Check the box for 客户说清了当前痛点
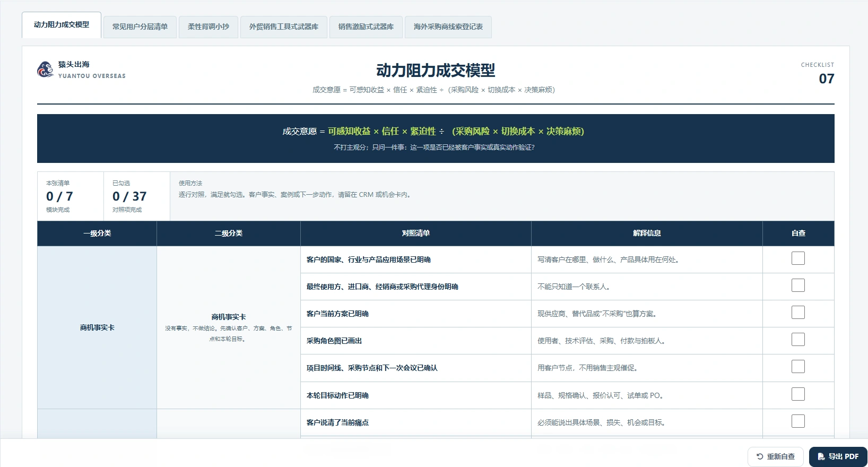868x467 pixels. [798, 421]
